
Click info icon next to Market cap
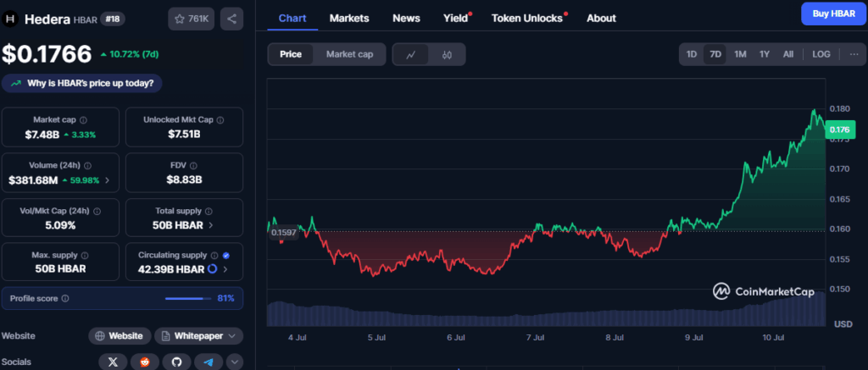pyautogui.click(x=84, y=120)
